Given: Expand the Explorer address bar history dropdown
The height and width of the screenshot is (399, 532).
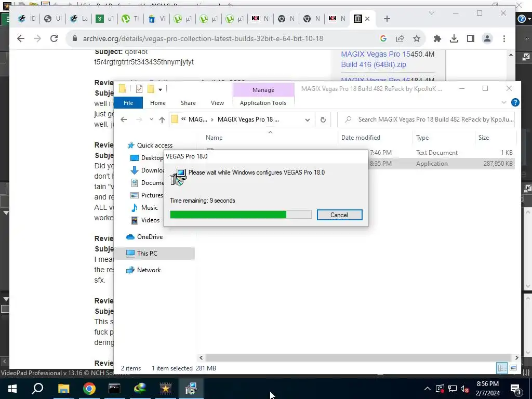Looking at the screenshot, I should point(308,119).
